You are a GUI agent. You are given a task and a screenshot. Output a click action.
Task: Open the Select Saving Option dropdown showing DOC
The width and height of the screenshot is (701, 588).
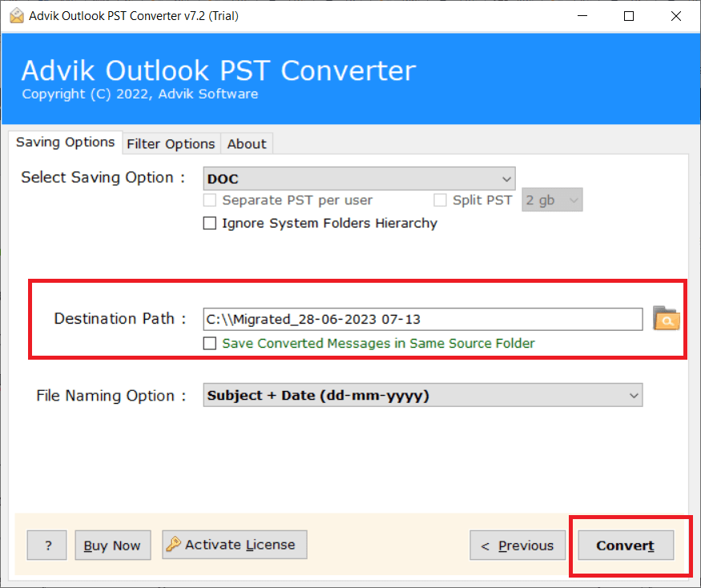(359, 178)
